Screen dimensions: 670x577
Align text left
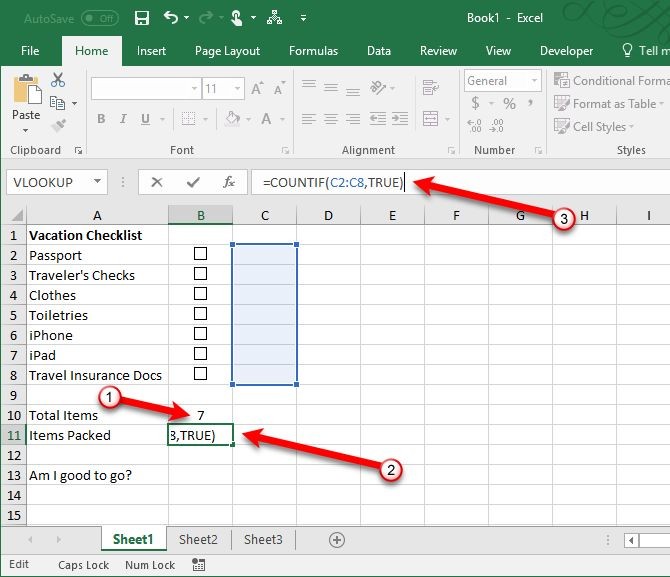[x=309, y=118]
